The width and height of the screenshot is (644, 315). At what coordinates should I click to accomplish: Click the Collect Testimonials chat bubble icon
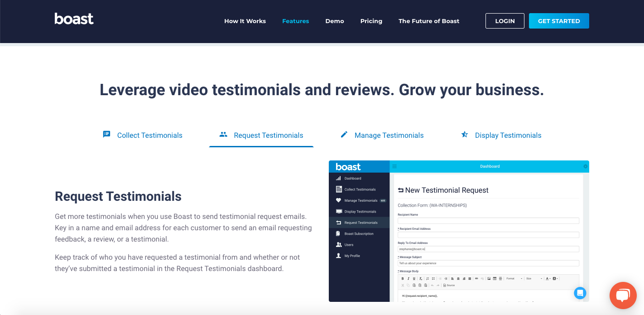106,134
